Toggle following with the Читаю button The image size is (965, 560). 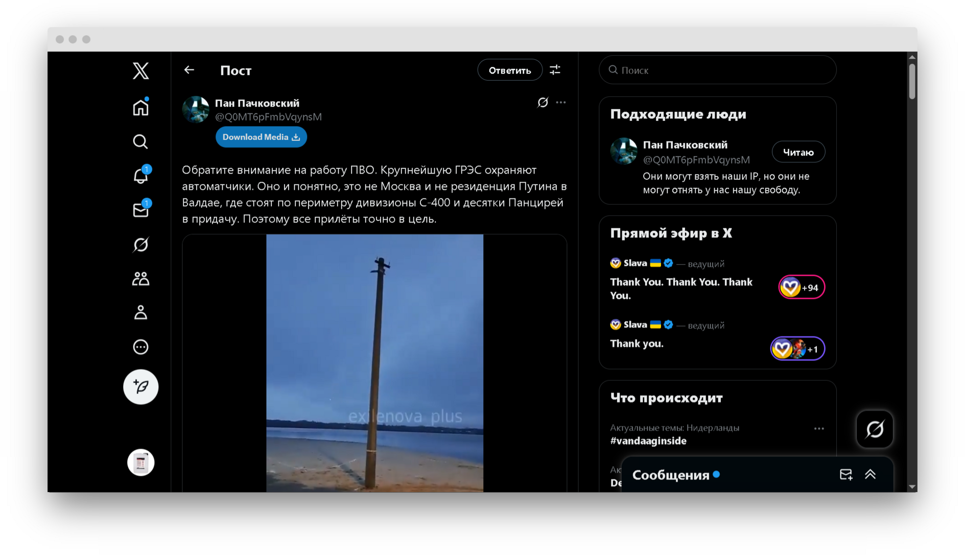coord(798,152)
